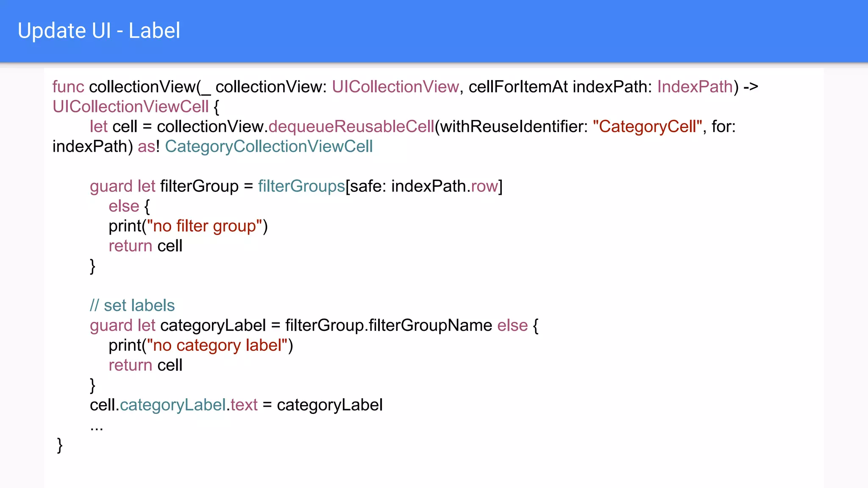Click the slide title 'Update UI - Label'
Image resolution: width=868 pixels, height=488 pixels.
coord(99,31)
